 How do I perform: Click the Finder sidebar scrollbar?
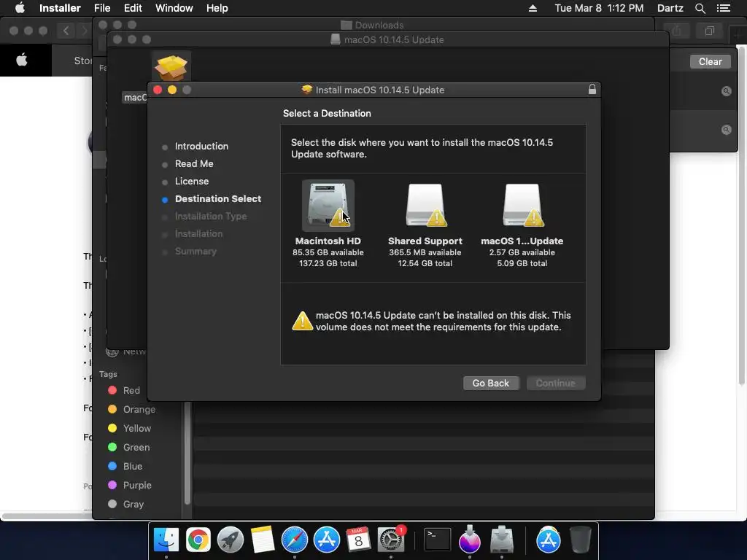tap(187, 452)
